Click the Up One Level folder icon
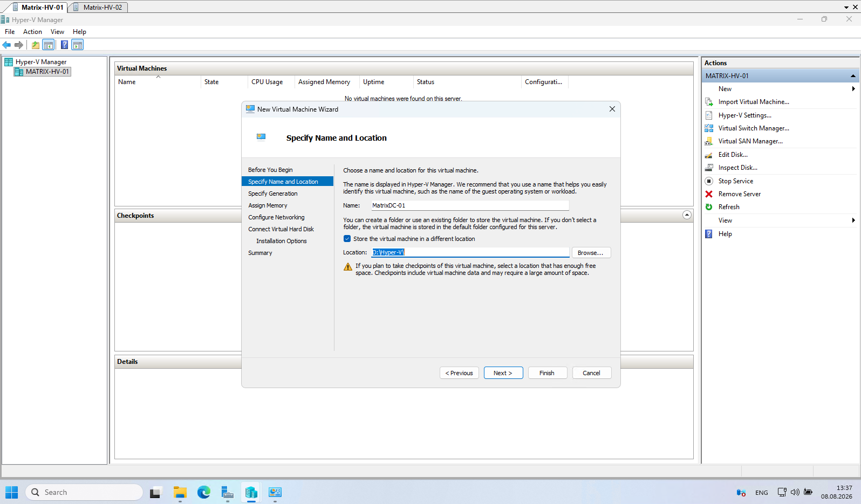Image resolution: width=861 pixels, height=504 pixels. (36, 45)
